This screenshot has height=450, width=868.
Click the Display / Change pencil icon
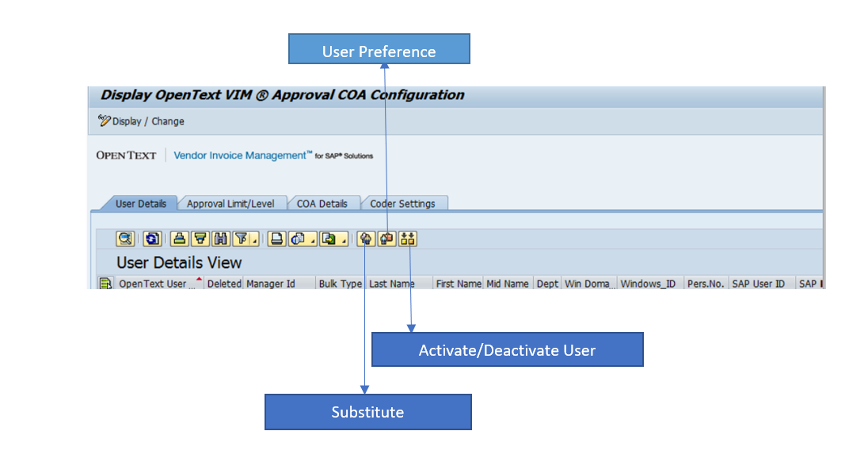(104, 120)
